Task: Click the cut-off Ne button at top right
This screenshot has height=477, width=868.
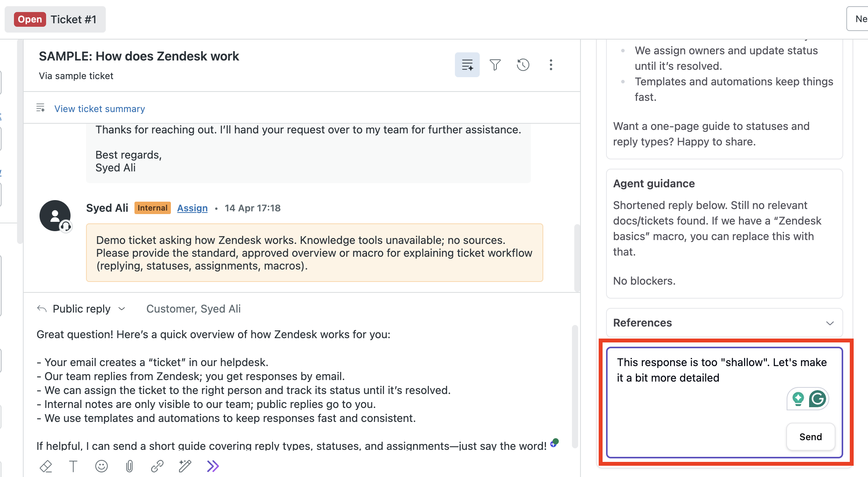Action: point(857,19)
